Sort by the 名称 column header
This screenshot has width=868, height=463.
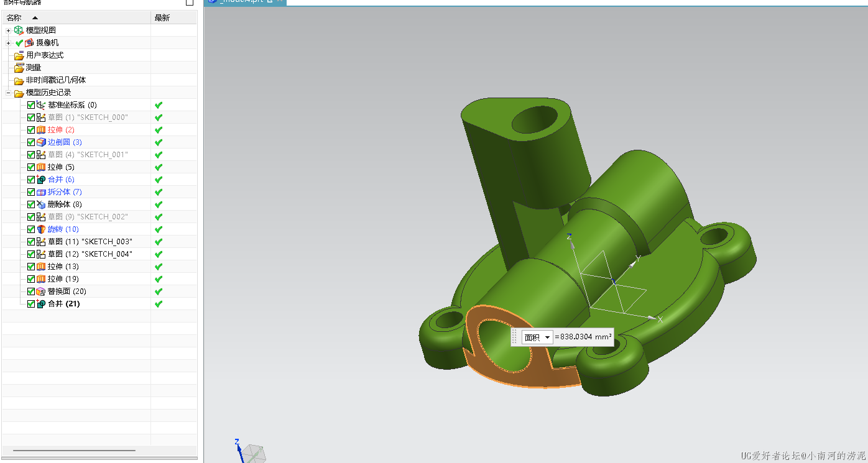pyautogui.click(x=76, y=18)
